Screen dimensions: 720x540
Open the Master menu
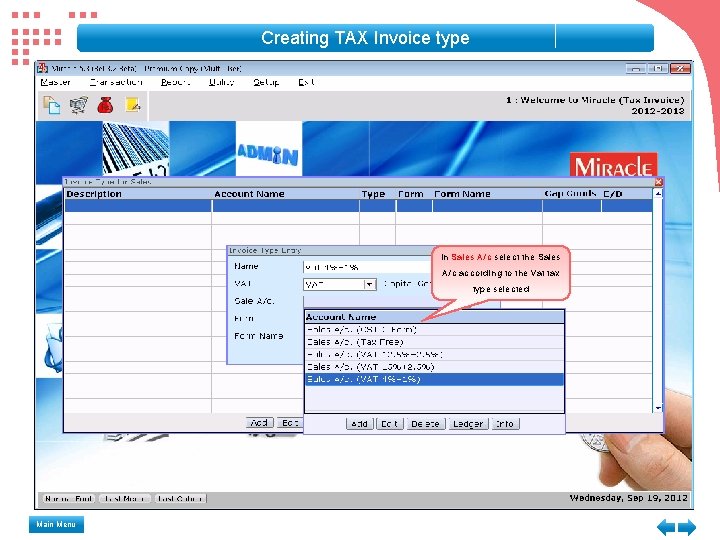coord(56,82)
